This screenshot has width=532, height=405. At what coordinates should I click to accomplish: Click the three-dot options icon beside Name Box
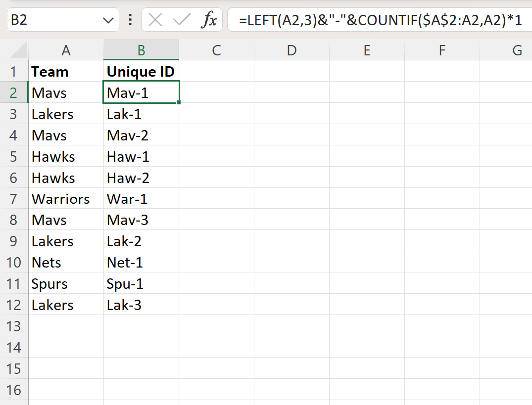(130, 20)
